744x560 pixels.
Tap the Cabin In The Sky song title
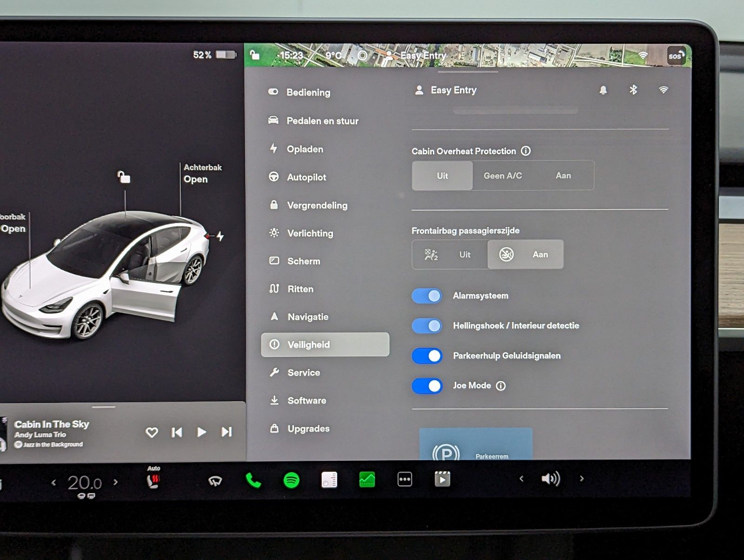[x=52, y=424]
